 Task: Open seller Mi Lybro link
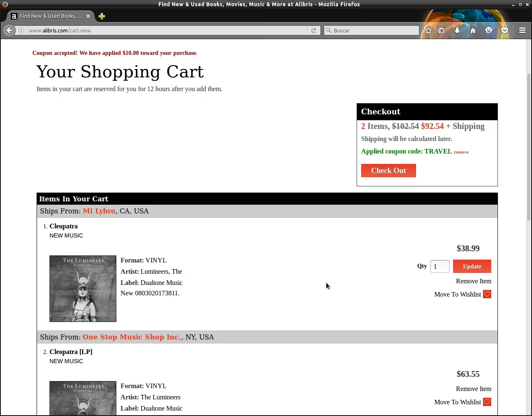[99, 211]
